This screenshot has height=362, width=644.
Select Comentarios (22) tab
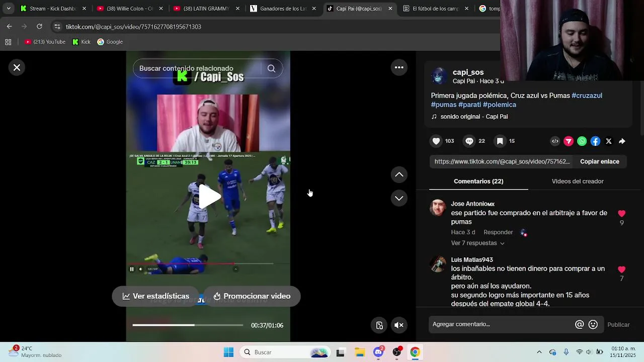(x=478, y=182)
